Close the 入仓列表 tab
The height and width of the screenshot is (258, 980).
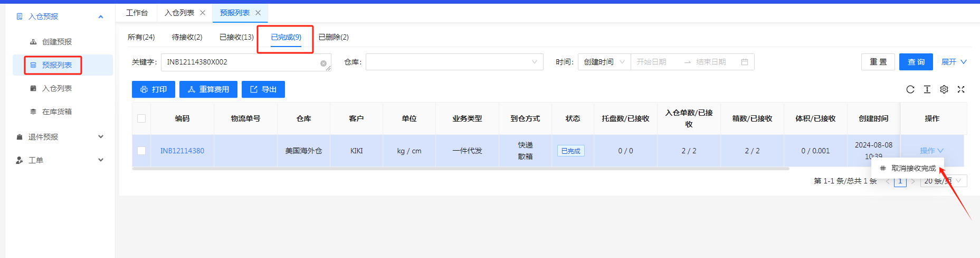203,13
